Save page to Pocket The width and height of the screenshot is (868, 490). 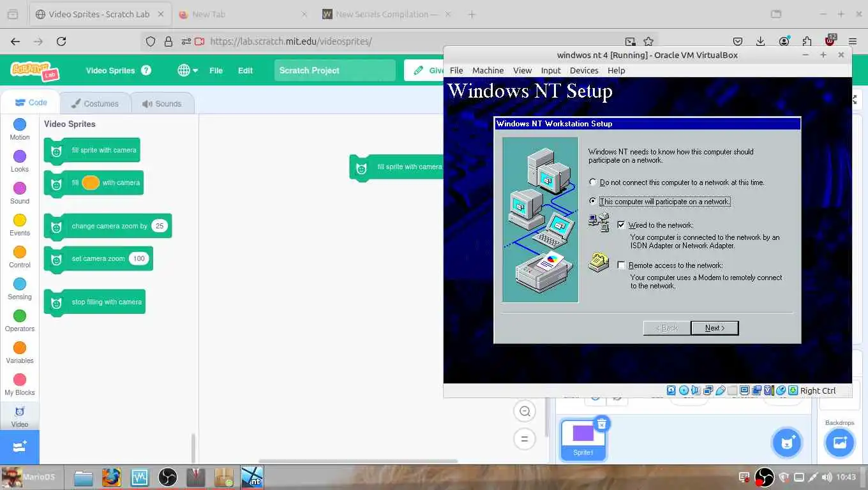pos(738,41)
